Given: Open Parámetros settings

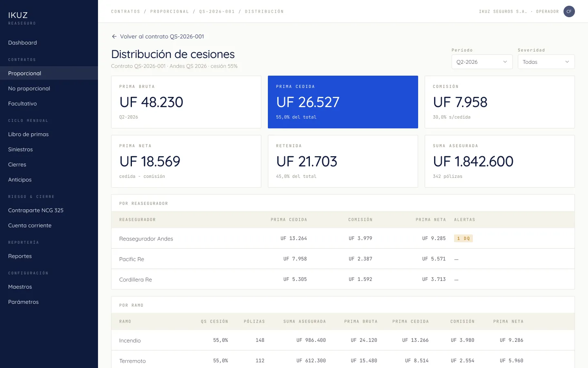Looking at the screenshot, I should tap(23, 302).
